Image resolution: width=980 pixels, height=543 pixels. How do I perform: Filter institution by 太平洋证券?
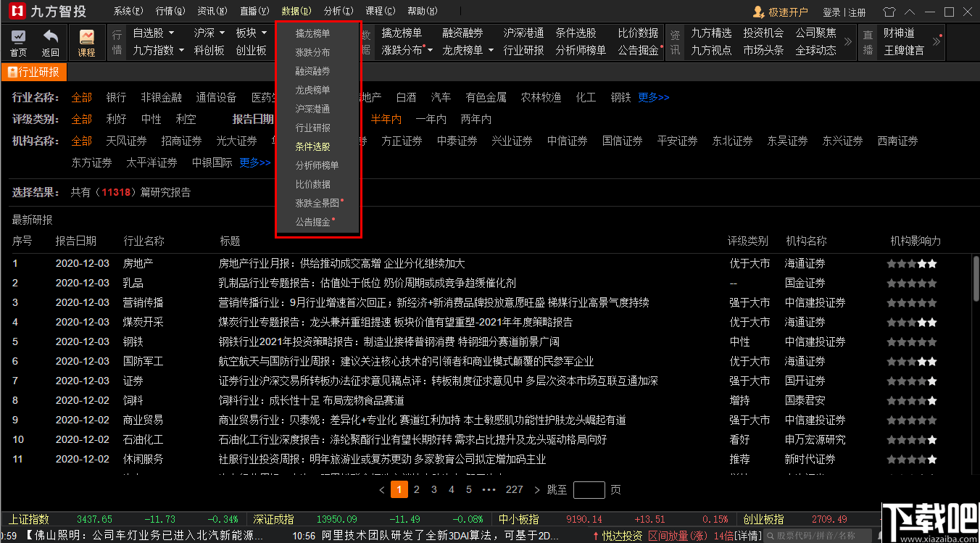[x=151, y=163]
